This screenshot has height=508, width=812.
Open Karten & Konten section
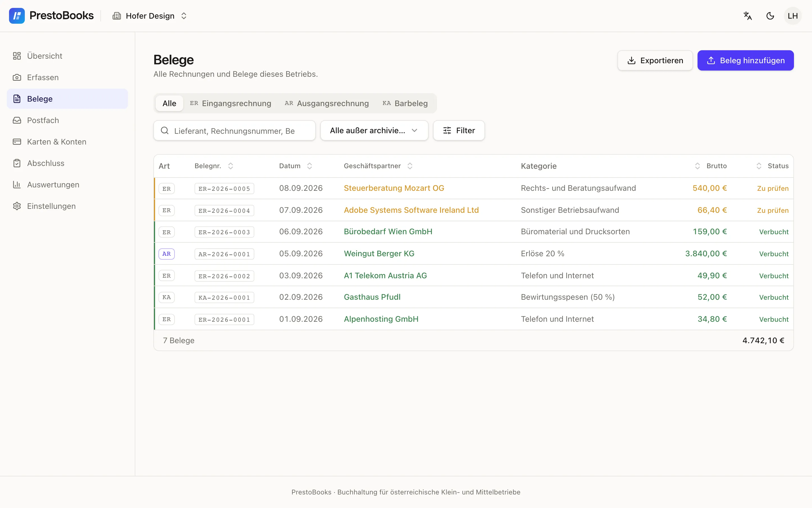67,142
